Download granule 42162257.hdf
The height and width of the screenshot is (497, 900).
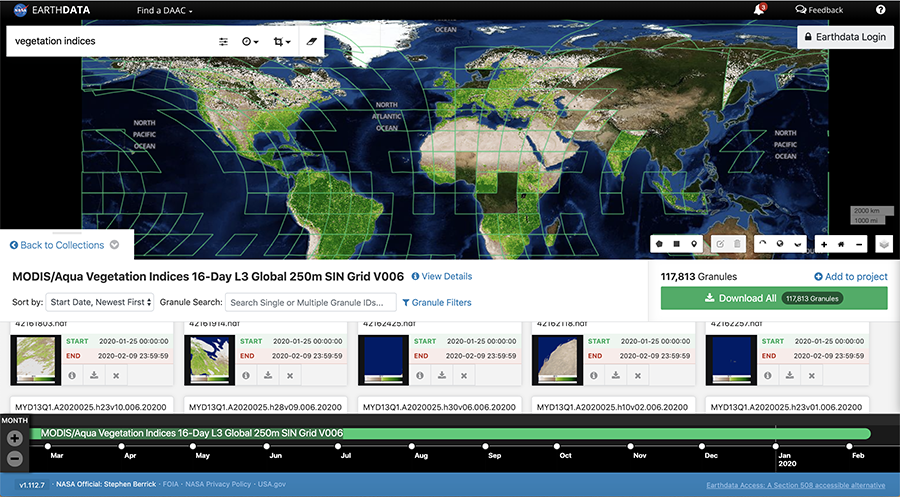pyautogui.click(x=790, y=375)
